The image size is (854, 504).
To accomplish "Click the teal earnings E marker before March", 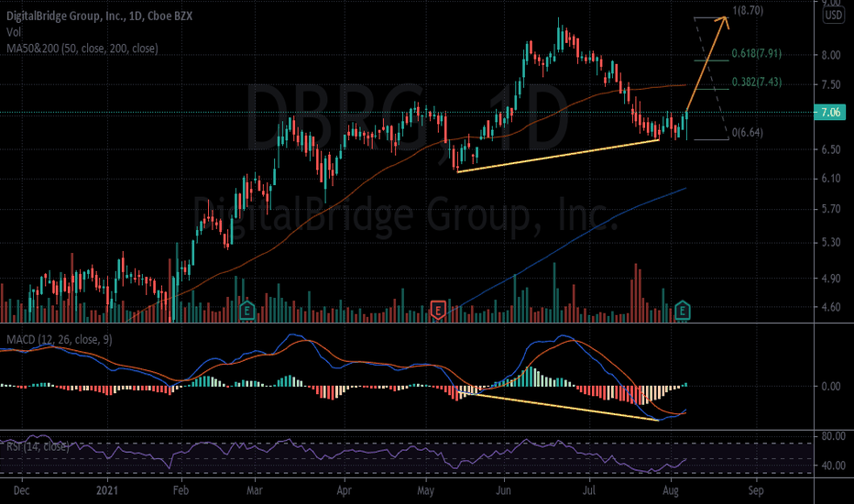I will [x=246, y=311].
